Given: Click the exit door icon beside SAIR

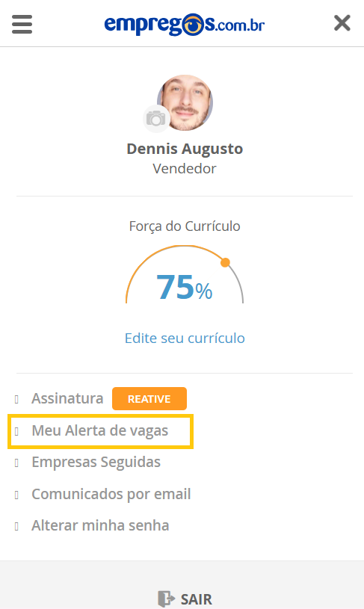Looking at the screenshot, I should tap(166, 599).
